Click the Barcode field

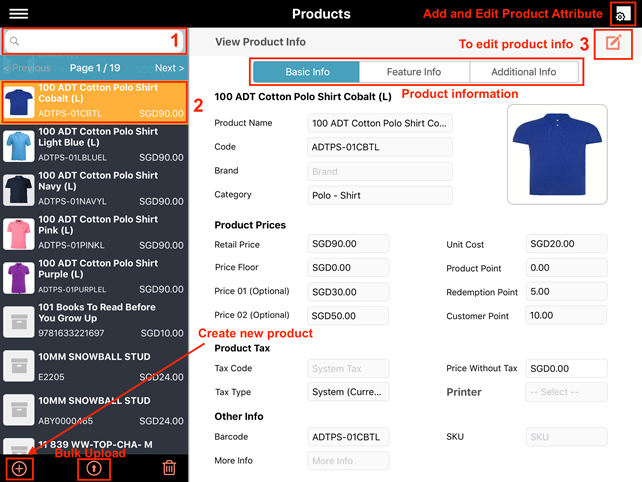pyautogui.click(x=348, y=437)
